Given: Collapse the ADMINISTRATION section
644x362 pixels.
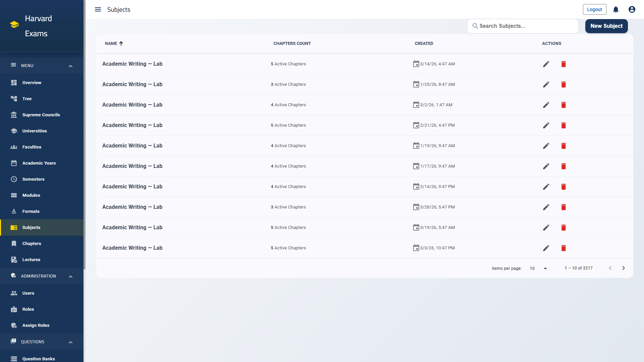Looking at the screenshot, I should pos(70,276).
